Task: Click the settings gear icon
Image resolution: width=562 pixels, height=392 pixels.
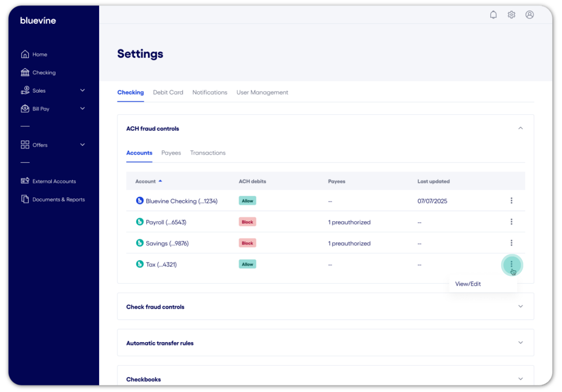Action: click(511, 15)
